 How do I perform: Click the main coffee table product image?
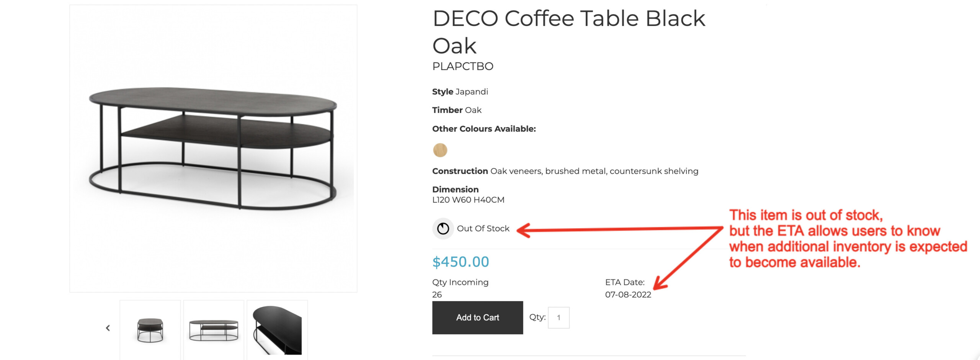coord(213,149)
